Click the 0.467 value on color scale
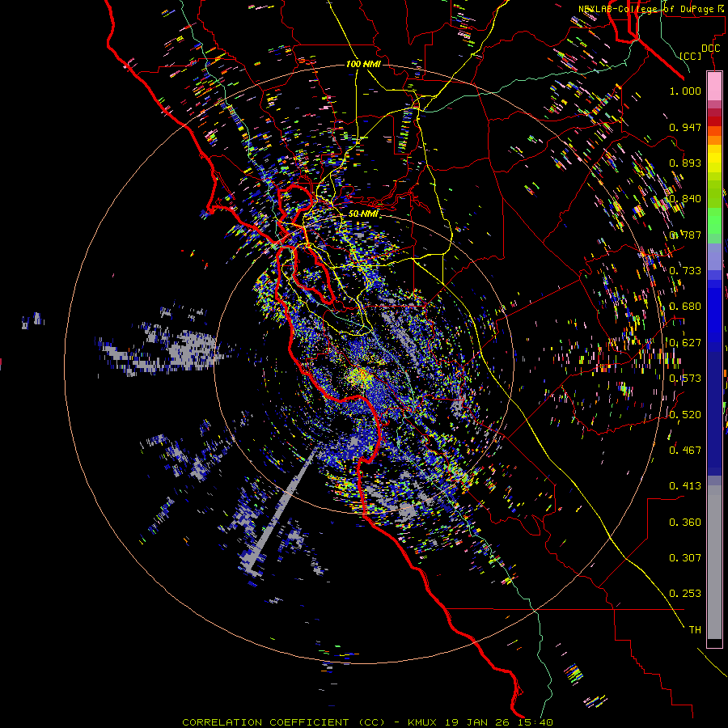The image size is (728, 728). coord(685,450)
